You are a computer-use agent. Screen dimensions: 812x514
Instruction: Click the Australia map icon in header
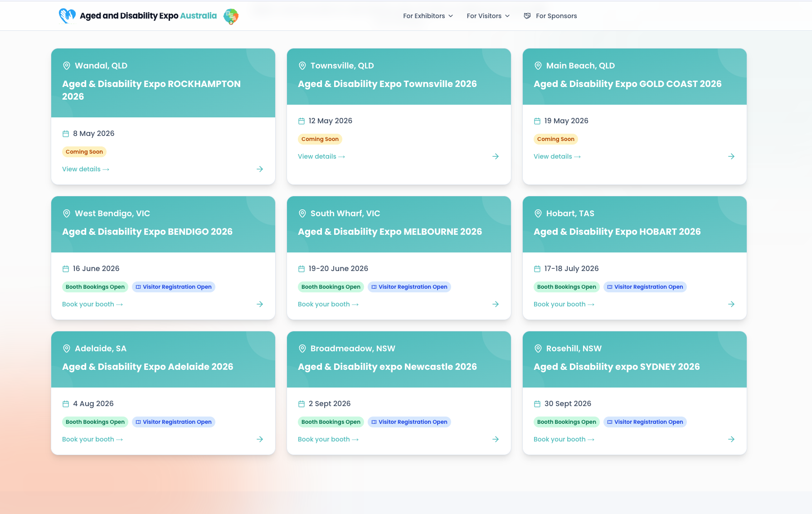pyautogui.click(x=231, y=16)
